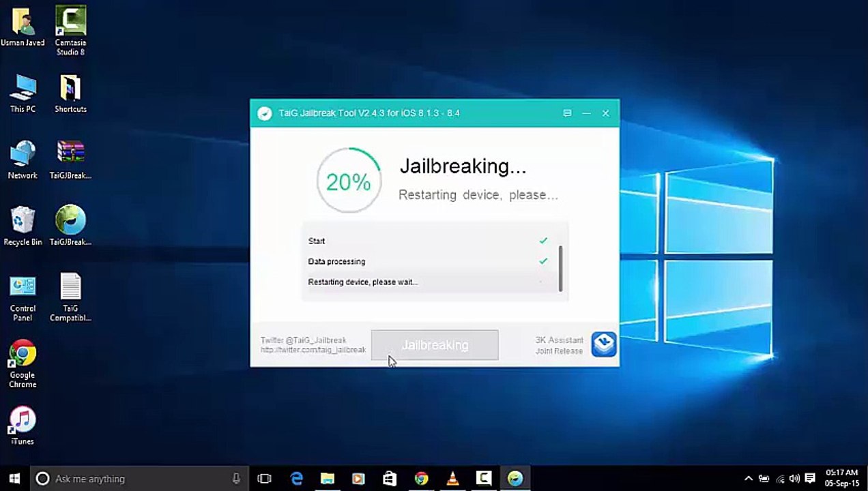This screenshot has height=491, width=868.
Task: Click the Twitter @TaiG_Jailbreak text
Action: coord(304,340)
